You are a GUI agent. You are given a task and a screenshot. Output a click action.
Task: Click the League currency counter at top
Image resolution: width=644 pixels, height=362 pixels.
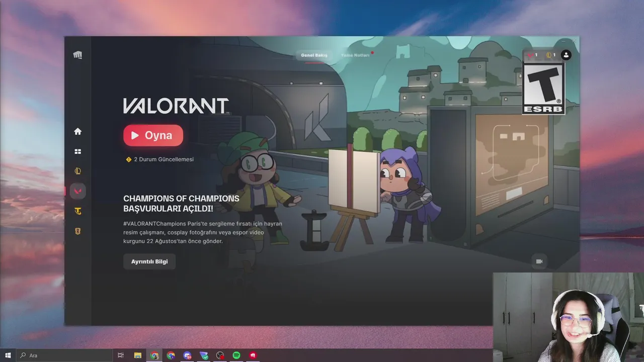point(550,55)
